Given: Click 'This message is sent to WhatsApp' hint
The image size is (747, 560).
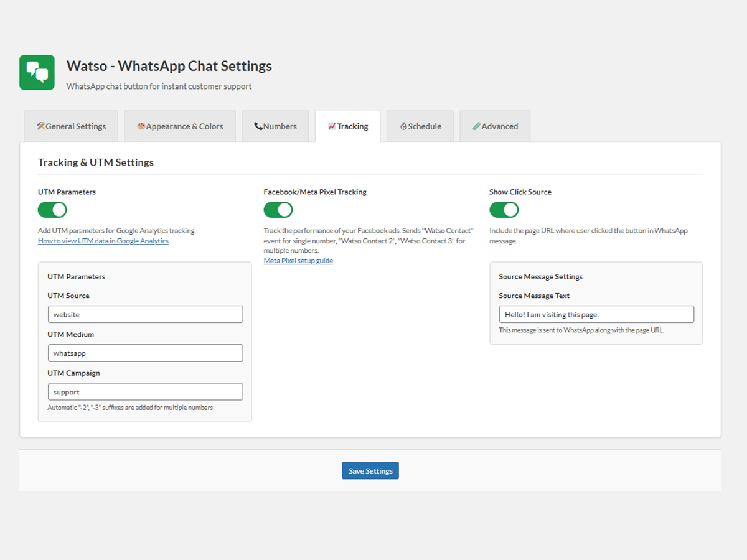Looking at the screenshot, I should coord(581,330).
